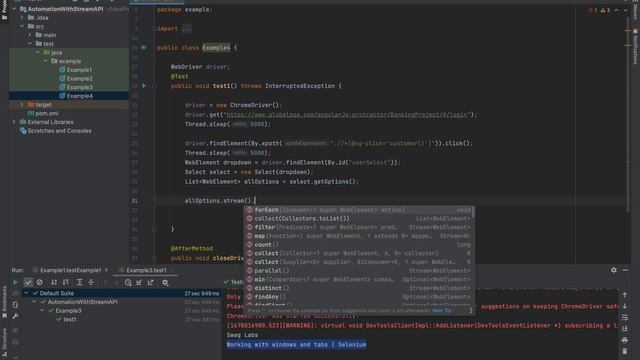
Task: Open Bookmarks tool window
Action: click(x=4, y=302)
